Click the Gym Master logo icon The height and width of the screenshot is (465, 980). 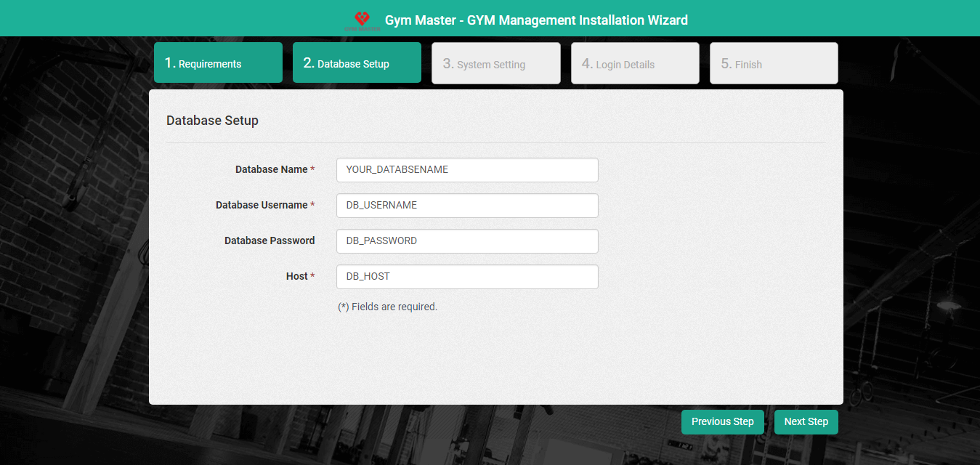point(362,20)
